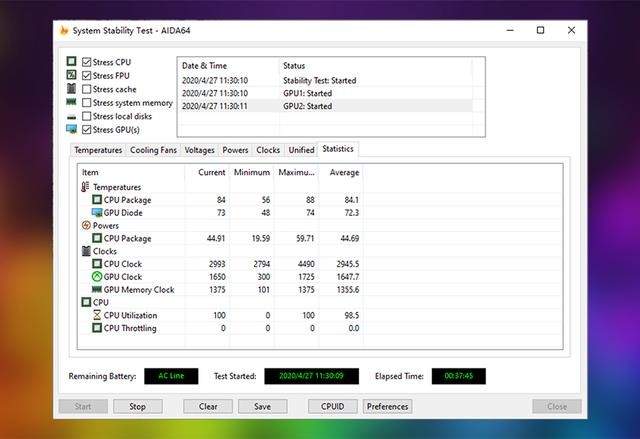Select the GPU Memory Clock row label
This screenshot has width=640, height=439.
coord(139,290)
